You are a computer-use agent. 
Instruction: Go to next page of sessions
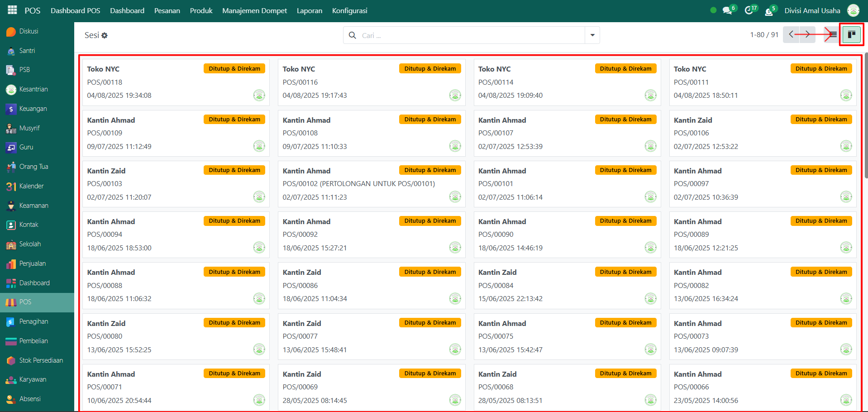pos(807,34)
